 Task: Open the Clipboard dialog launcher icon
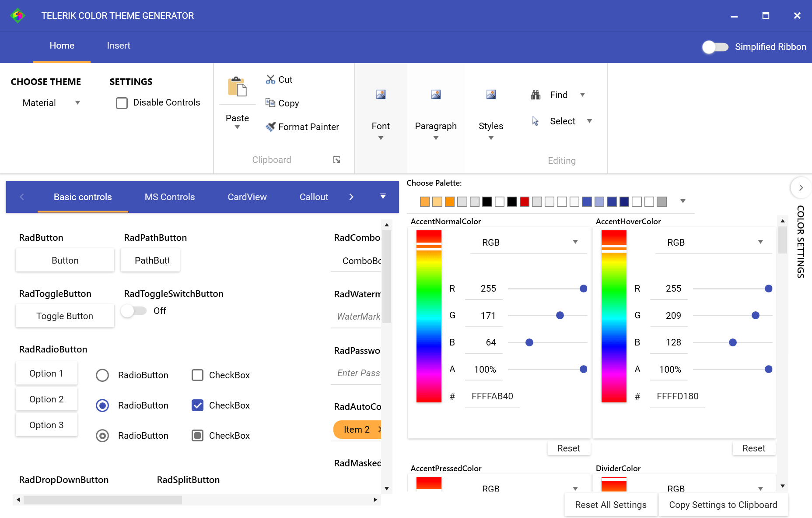pos(336,160)
